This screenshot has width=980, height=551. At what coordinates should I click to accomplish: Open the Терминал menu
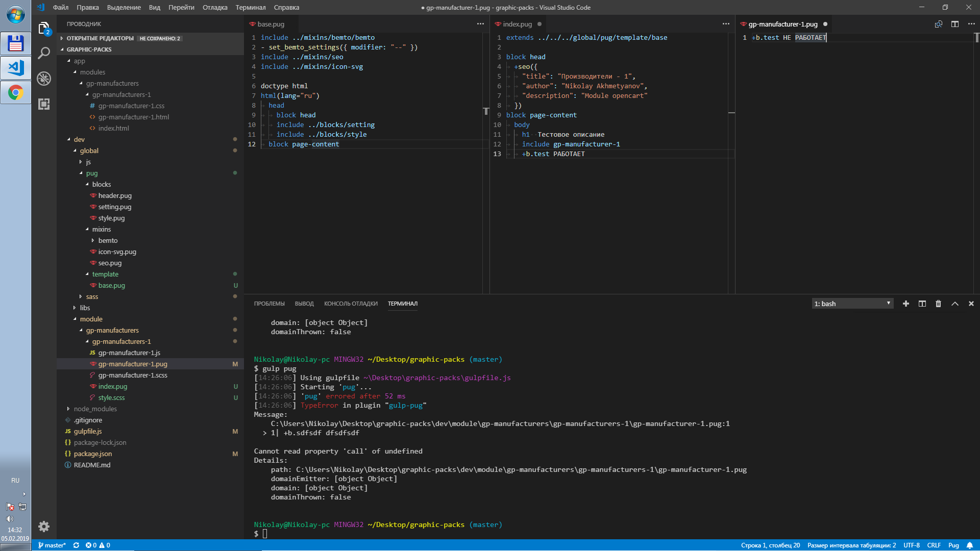[251, 8]
